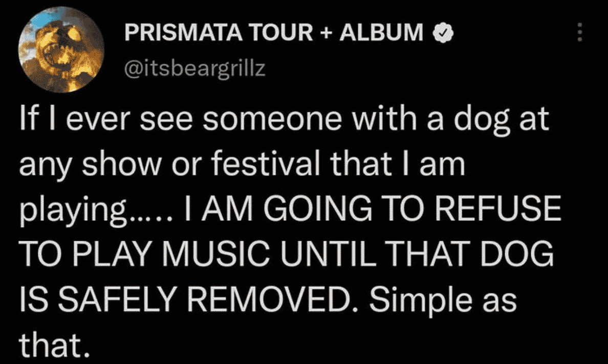Image resolution: width=608 pixels, height=364 pixels.
Task: Click the word ALBUM in display name
Action: (382, 33)
